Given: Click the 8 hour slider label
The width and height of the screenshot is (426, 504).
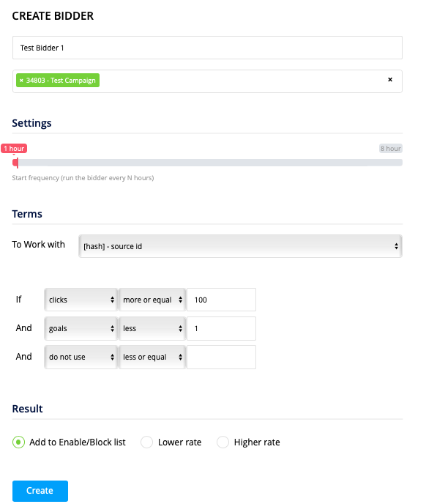Looking at the screenshot, I should 390,149.
